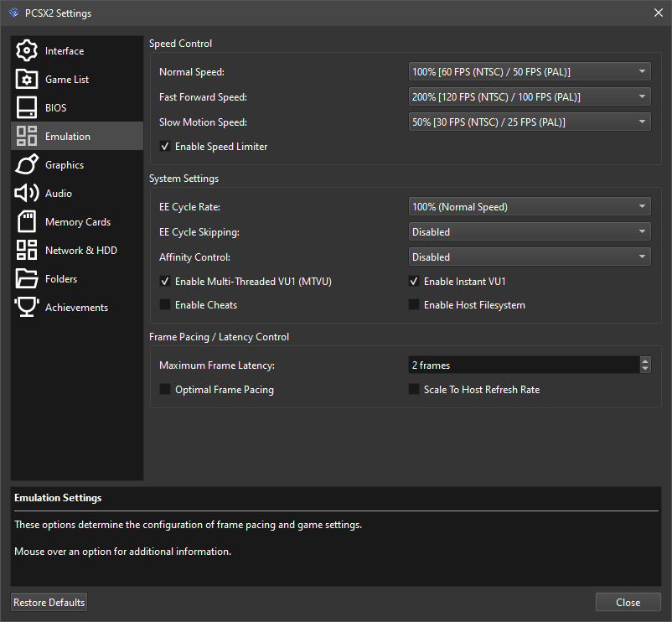The width and height of the screenshot is (672, 622).
Task: Enable Cheats checkbox
Action: [165, 305]
